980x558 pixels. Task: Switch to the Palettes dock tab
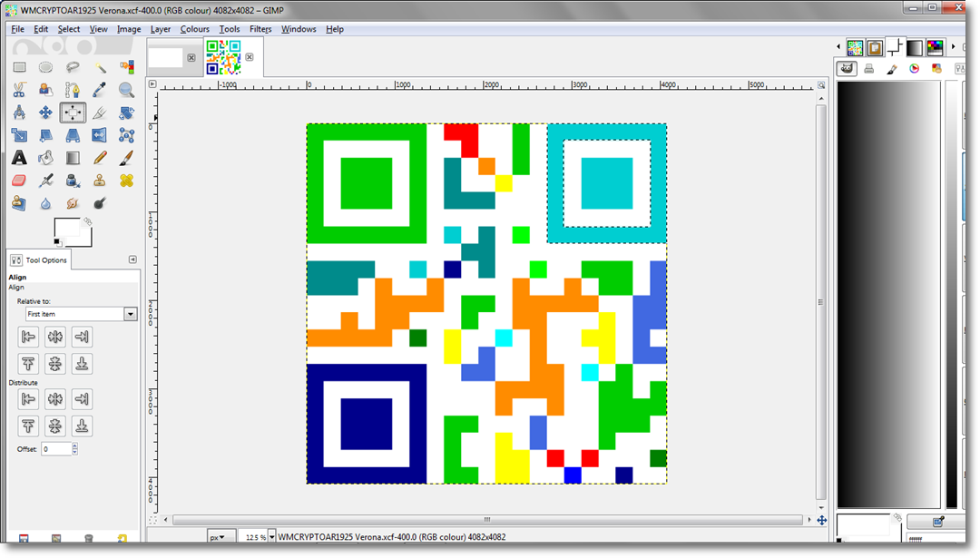tap(935, 47)
